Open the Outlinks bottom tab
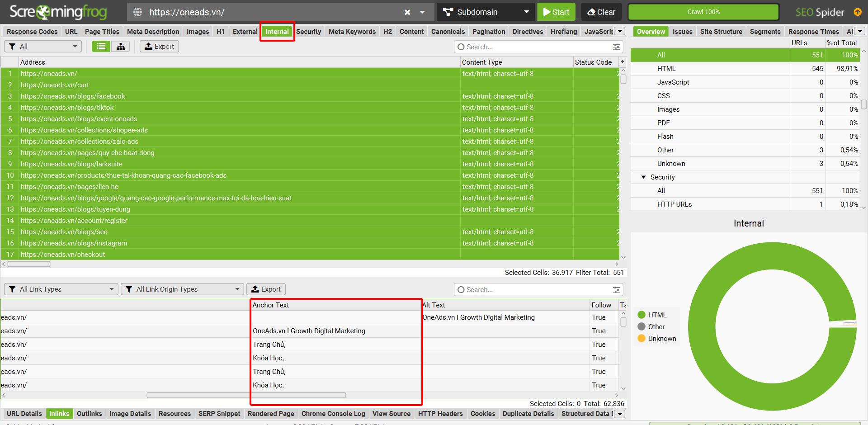This screenshot has width=868, height=425. pyautogui.click(x=89, y=414)
